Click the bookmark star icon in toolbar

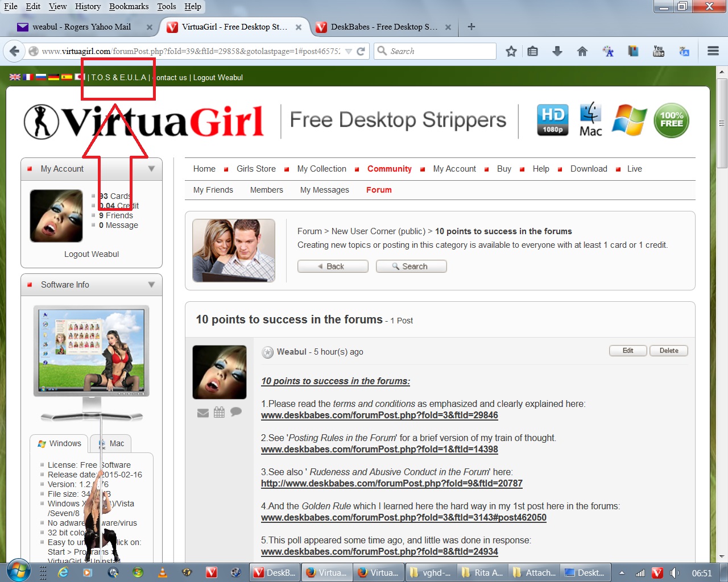click(x=511, y=51)
